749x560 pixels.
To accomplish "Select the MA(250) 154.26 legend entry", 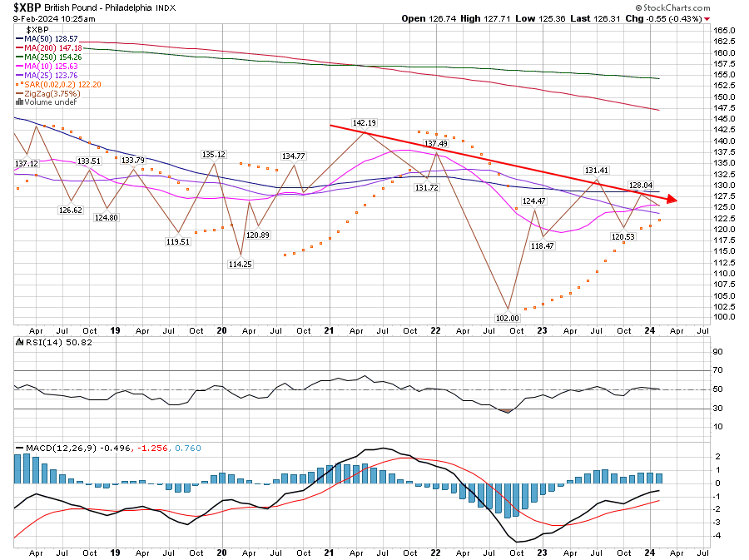I will pos(53,57).
